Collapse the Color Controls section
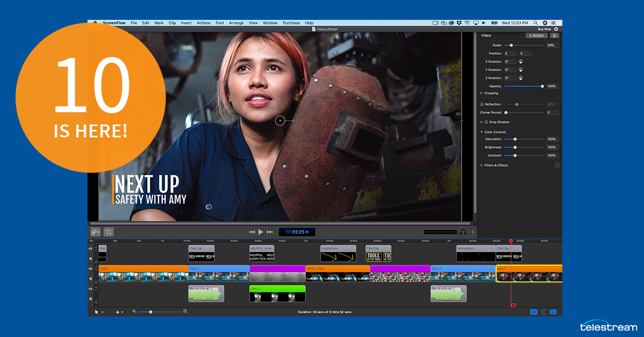 click(x=482, y=132)
